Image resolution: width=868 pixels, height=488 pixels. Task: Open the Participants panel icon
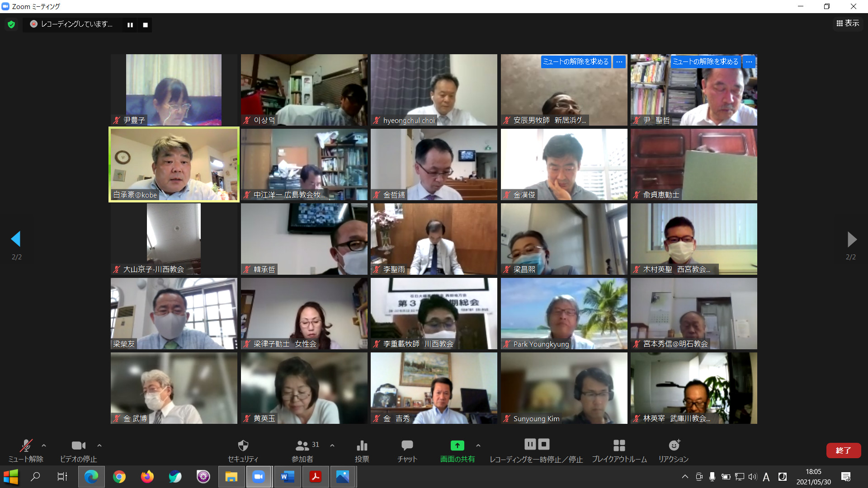tap(302, 446)
